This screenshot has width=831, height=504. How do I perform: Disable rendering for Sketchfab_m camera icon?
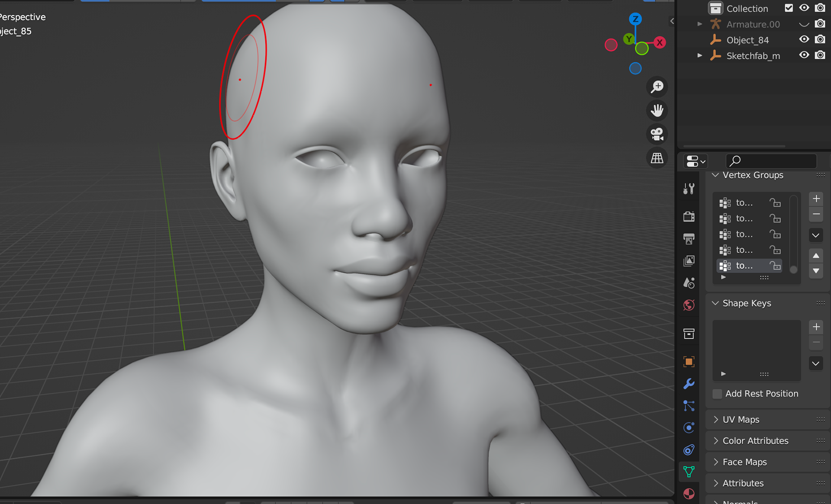tap(820, 55)
